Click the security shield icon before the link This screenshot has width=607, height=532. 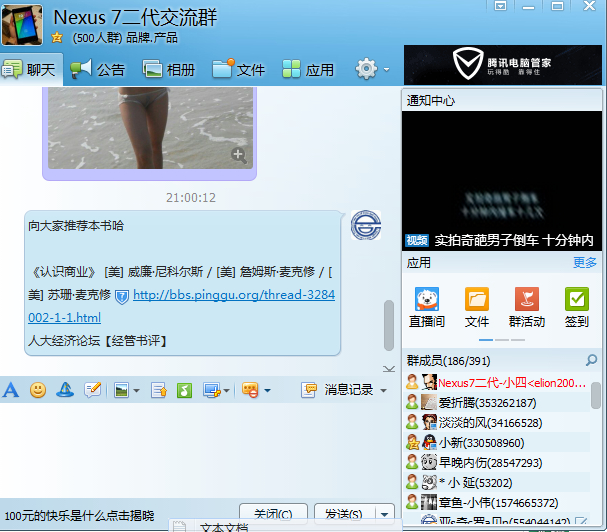[x=122, y=297]
